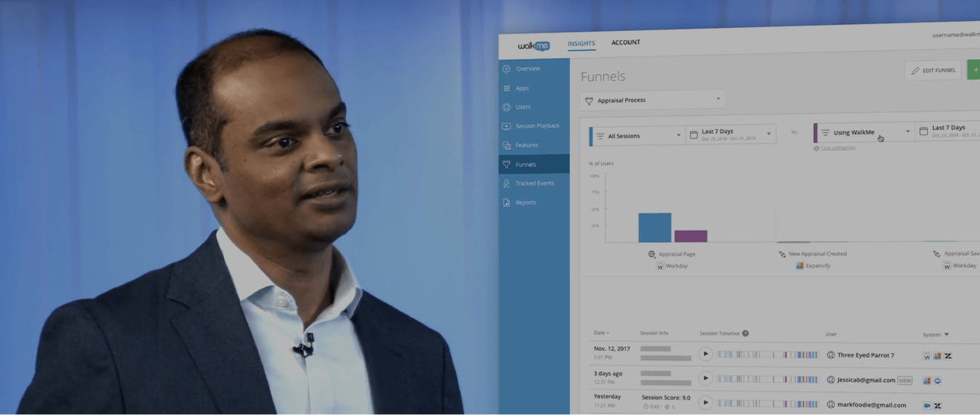Click the pencil icon on Edit Funnel
The width and height of the screenshot is (980, 415).
coord(916,70)
